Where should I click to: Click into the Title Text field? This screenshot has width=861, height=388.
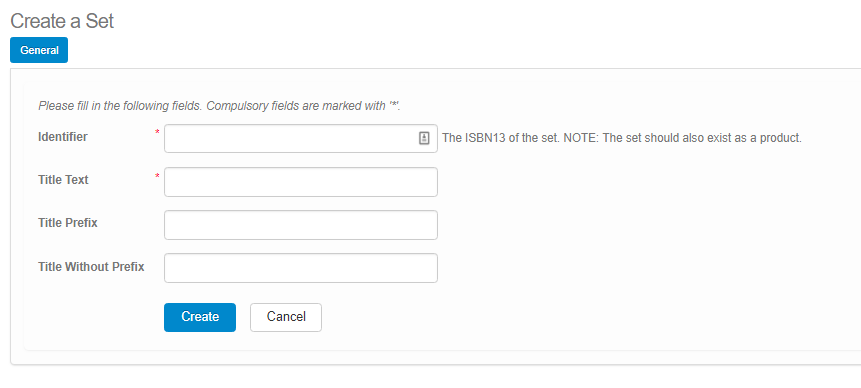coord(301,182)
